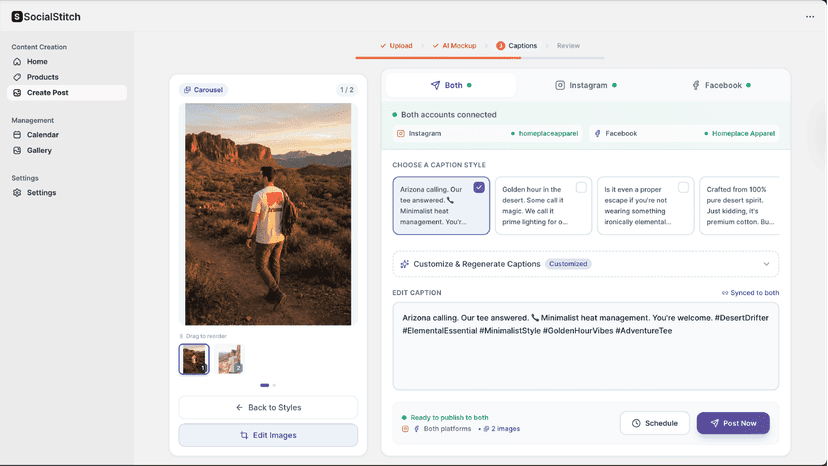Uncheck the Arizona calling caption checkbox

click(479, 188)
